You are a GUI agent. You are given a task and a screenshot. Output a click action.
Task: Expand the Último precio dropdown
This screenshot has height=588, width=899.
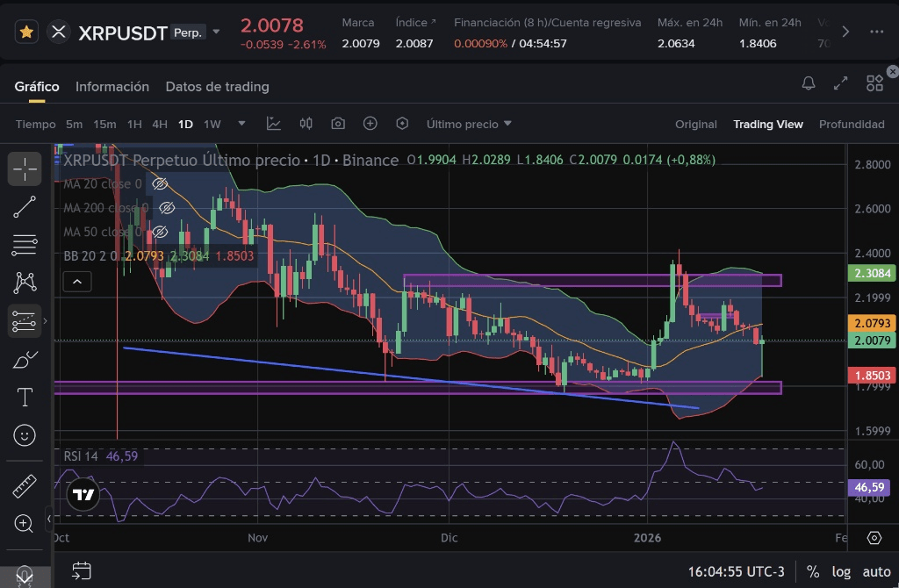[x=469, y=124]
